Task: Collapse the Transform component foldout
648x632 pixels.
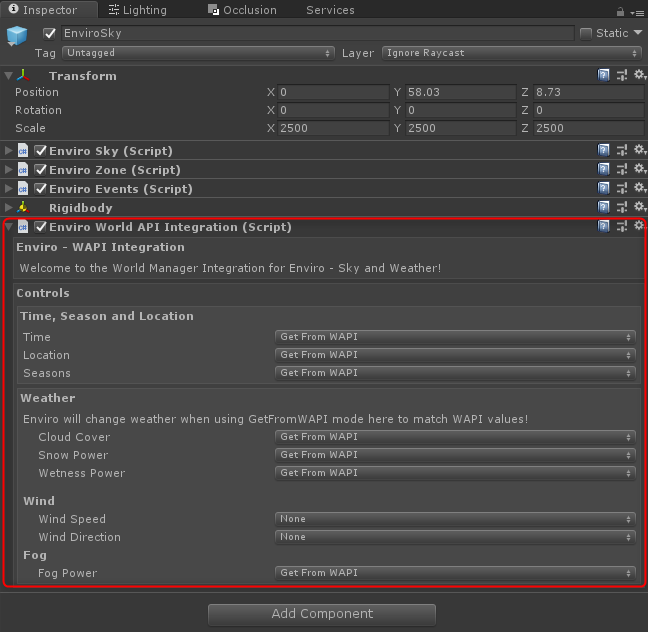Action: 9,75
